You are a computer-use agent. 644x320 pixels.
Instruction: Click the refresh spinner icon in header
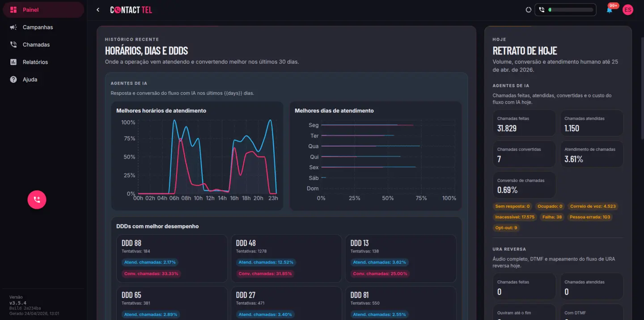(528, 10)
